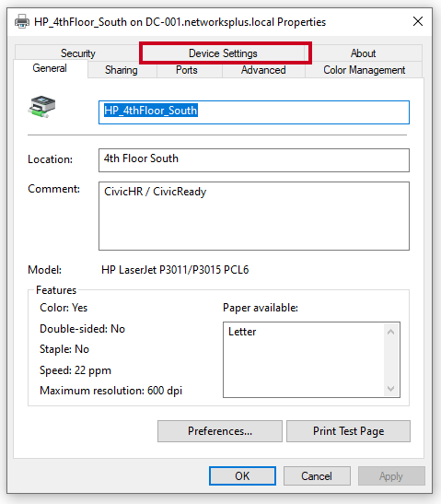Viewport: 441px width, 504px height.
Task: Click the greyed-out Apply button
Action: [x=391, y=475]
